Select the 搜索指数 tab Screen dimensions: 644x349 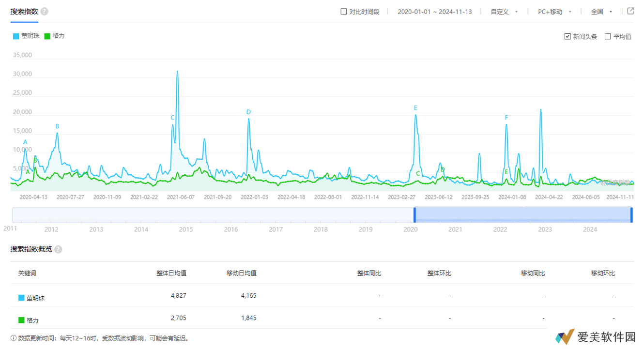pos(24,12)
